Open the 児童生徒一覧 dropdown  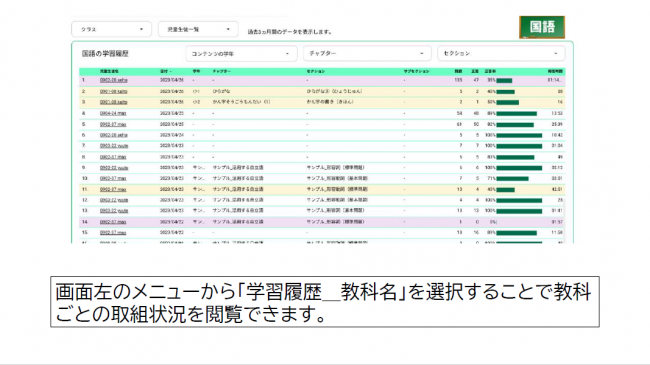(198, 29)
